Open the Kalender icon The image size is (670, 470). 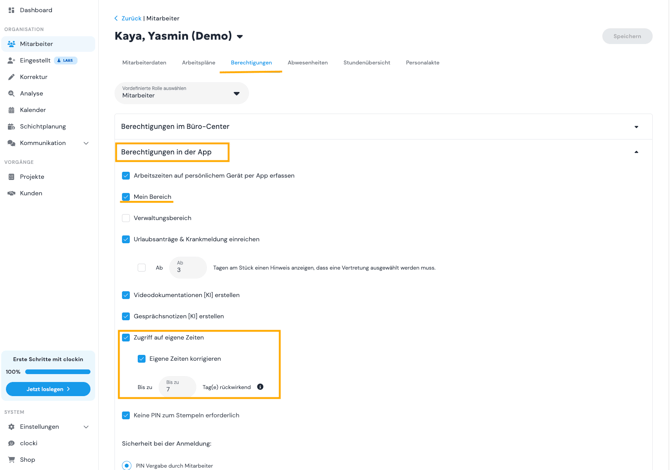pos(12,110)
